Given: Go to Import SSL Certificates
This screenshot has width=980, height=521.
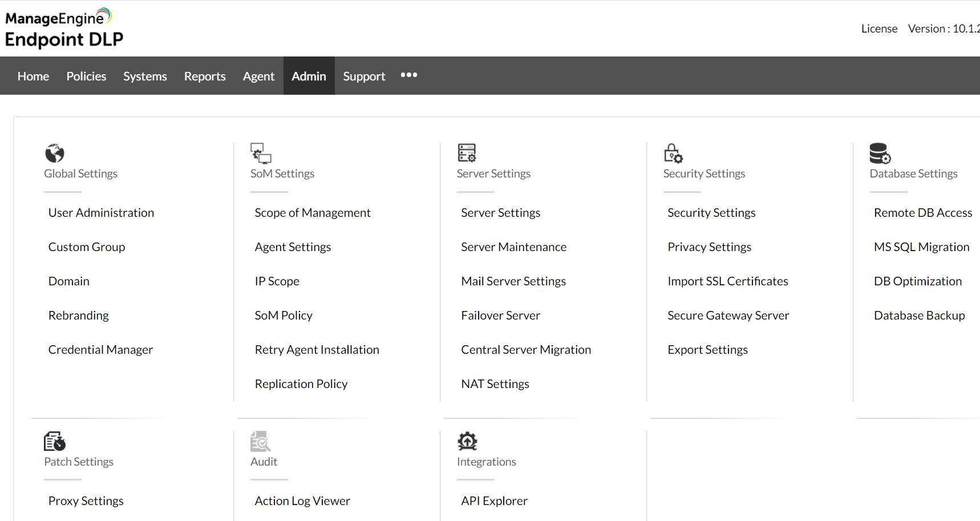Looking at the screenshot, I should (728, 281).
